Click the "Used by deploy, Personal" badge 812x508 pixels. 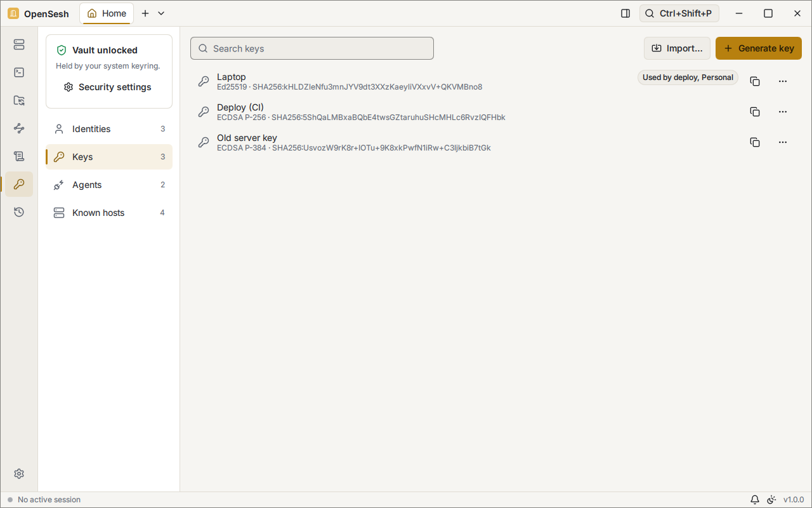pyautogui.click(x=688, y=77)
